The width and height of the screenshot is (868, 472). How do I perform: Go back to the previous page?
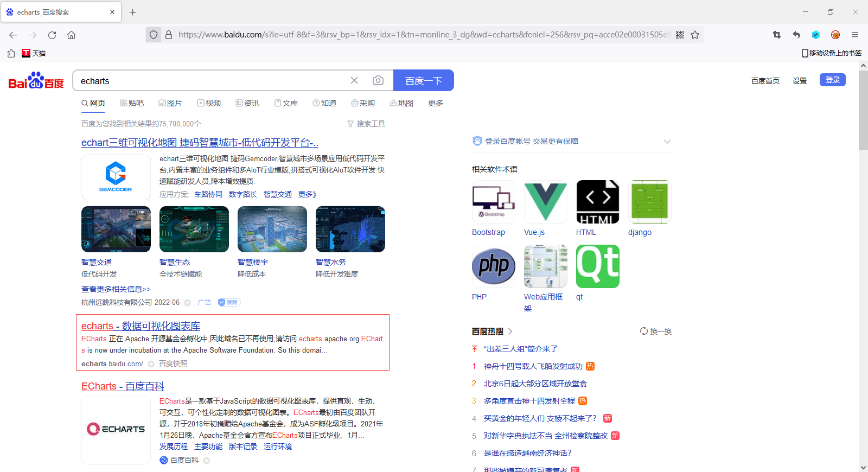point(13,35)
